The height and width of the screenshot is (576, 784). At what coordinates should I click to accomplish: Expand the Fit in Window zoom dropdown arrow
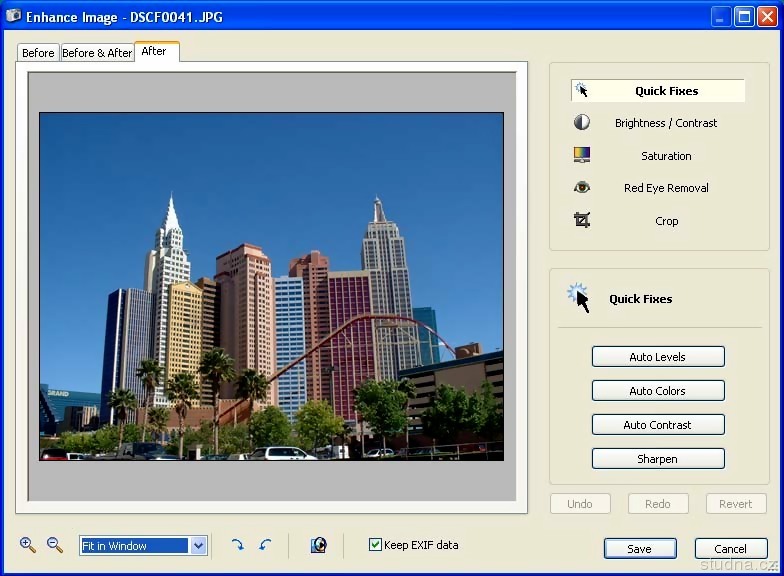[198, 546]
